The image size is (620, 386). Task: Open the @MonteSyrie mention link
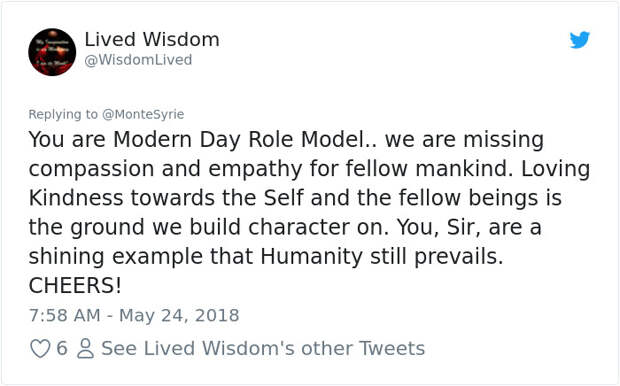[x=143, y=114]
